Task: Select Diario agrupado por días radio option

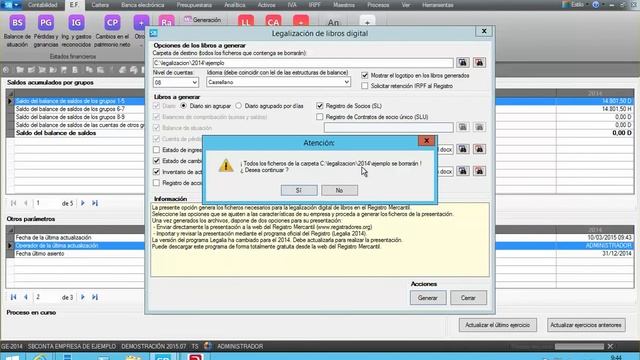Action: point(238,106)
